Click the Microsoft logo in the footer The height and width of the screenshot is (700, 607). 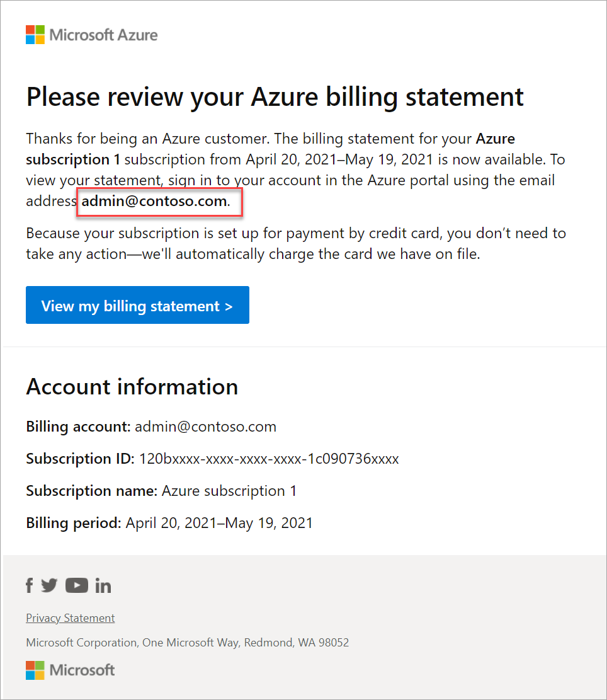70,670
